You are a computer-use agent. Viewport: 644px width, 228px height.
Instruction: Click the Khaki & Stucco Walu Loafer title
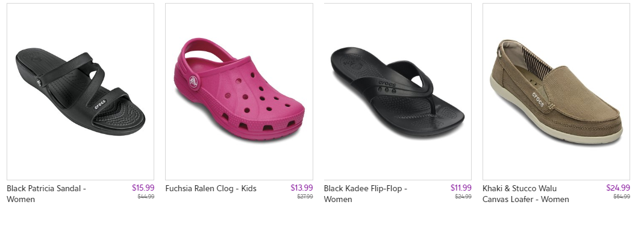tap(526, 194)
